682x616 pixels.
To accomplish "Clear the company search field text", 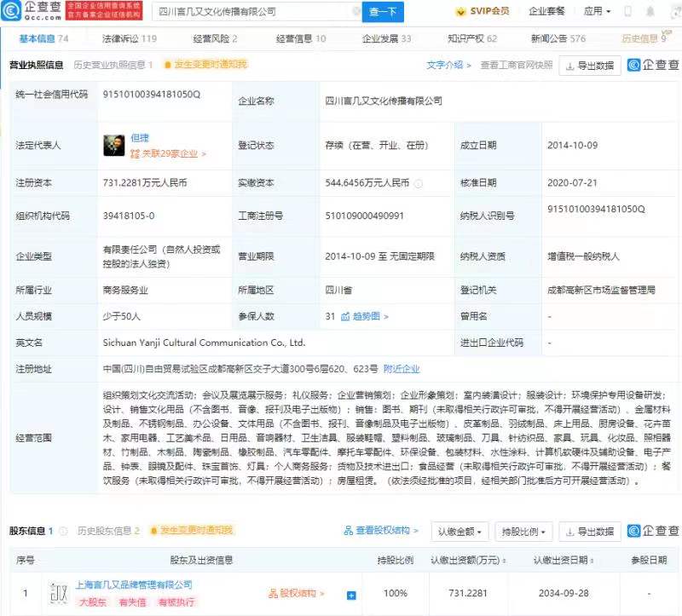I will 356,11.
